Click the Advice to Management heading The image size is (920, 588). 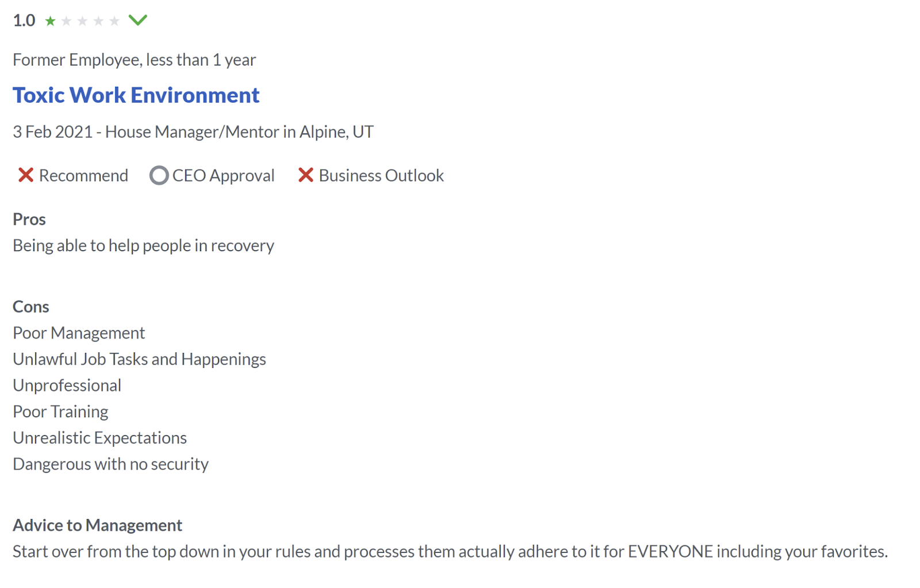tap(98, 525)
